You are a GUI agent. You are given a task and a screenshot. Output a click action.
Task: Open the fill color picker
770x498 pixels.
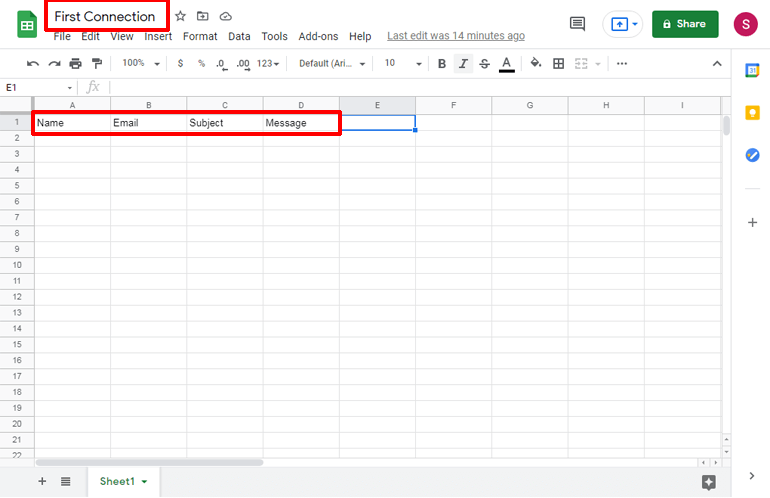point(536,63)
